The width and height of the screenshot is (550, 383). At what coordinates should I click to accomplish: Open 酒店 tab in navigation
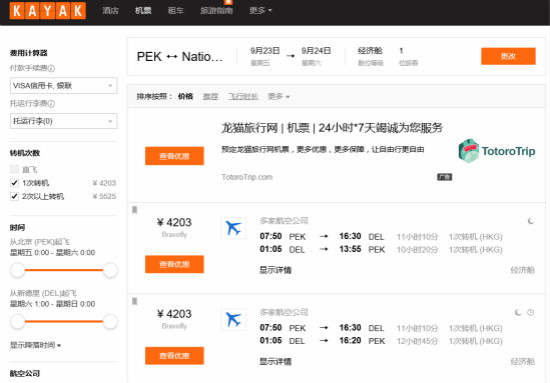[x=110, y=11]
